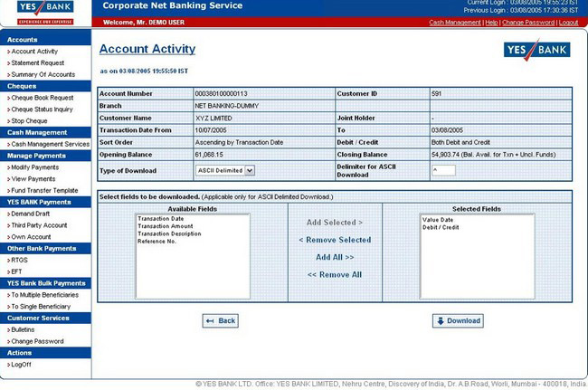Open Demand Draft in sidebar
Viewport: 588px width, 390px height.
(31, 214)
